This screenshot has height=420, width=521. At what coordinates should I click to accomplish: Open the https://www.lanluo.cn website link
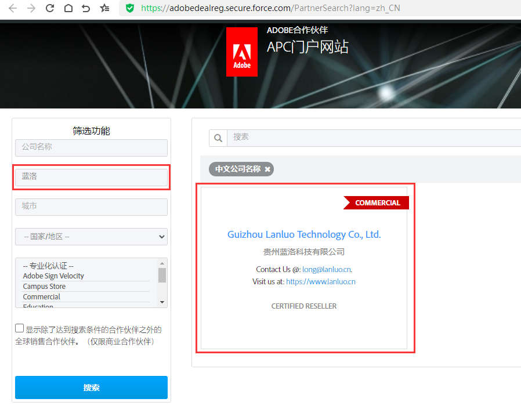pos(321,282)
